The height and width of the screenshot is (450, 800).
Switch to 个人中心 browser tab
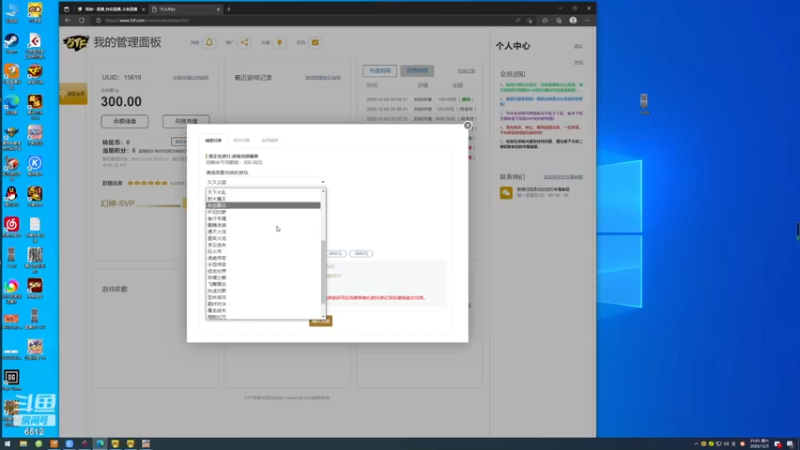tap(185, 9)
